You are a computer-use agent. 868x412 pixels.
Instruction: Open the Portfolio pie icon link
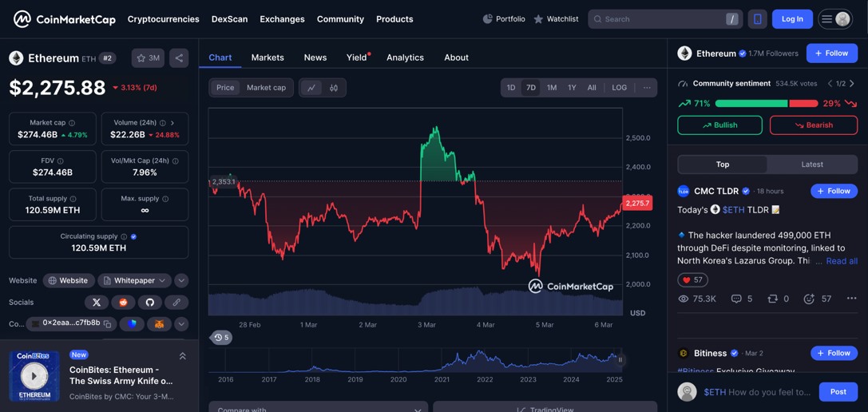click(503, 19)
